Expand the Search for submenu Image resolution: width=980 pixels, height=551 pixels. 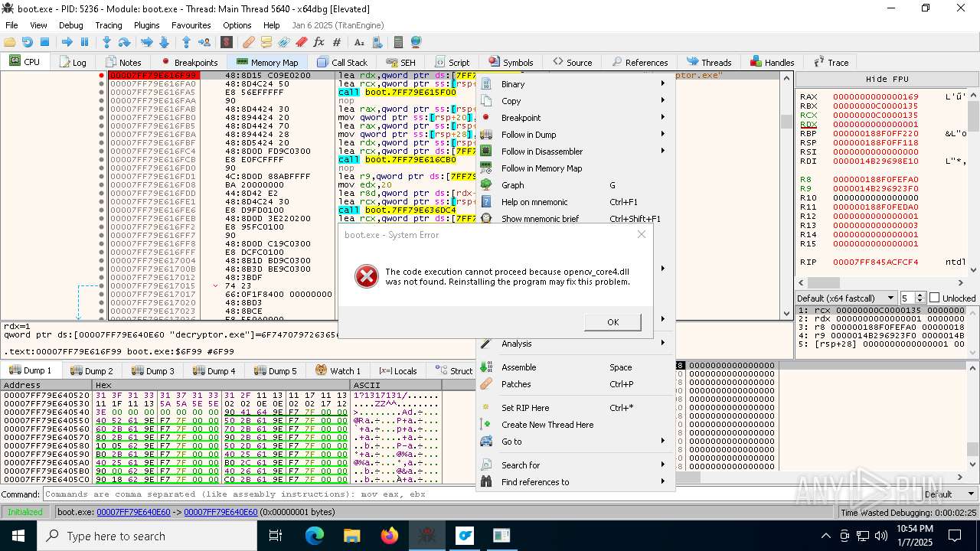575,465
